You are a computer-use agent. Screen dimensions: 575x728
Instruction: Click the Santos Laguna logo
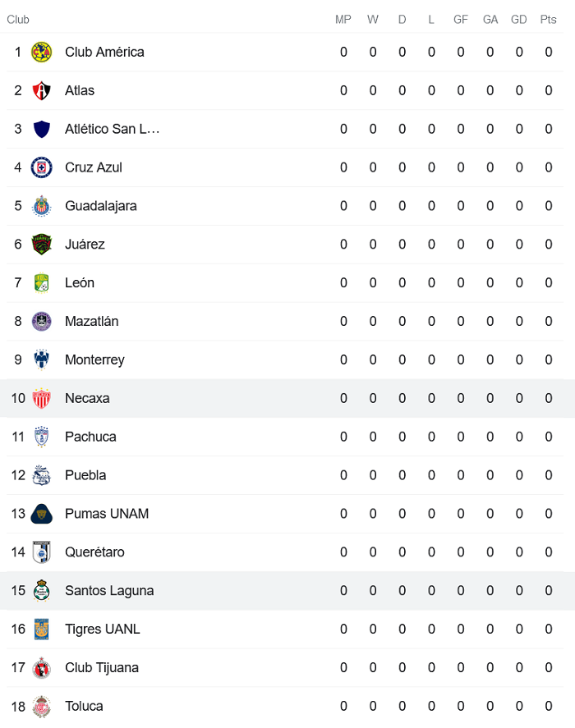41,591
